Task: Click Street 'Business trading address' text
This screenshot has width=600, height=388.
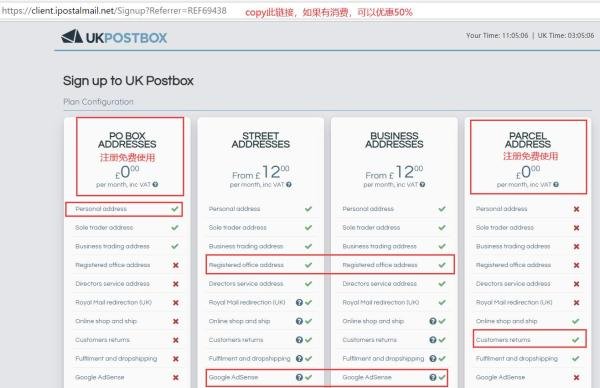Action: pos(246,246)
